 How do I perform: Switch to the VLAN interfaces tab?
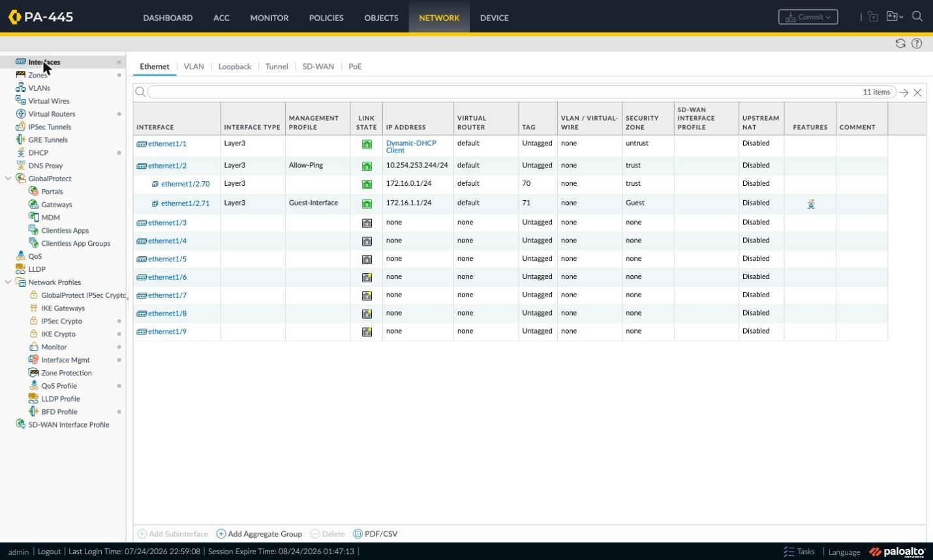(x=194, y=66)
